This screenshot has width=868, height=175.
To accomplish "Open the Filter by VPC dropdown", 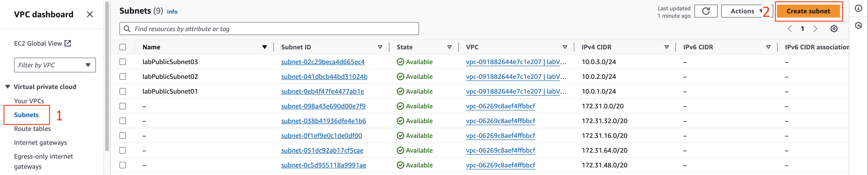I will coord(55,65).
